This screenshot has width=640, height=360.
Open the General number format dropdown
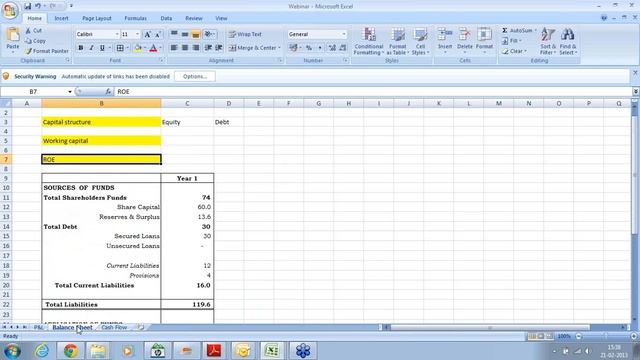[x=343, y=34]
